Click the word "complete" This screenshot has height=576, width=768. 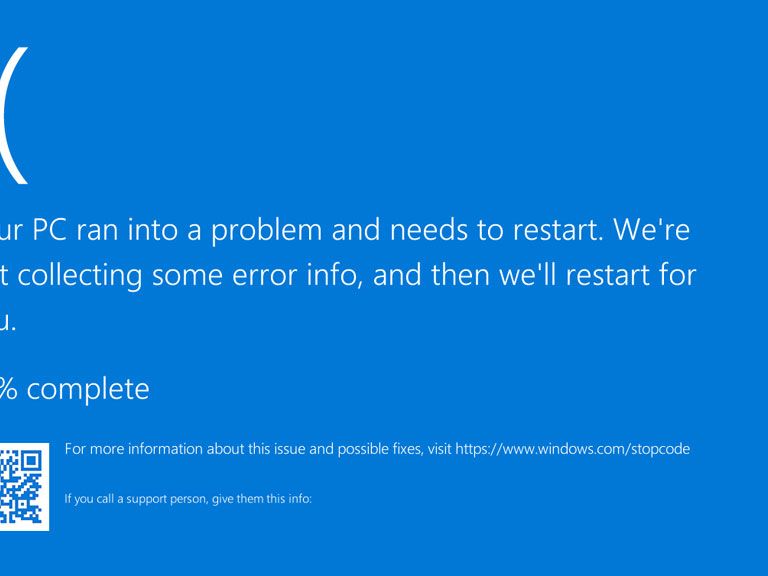tap(88, 389)
